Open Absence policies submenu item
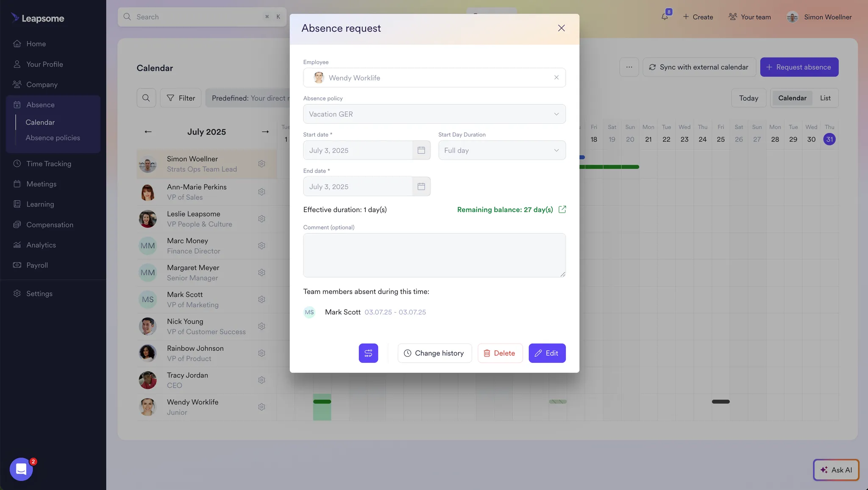Image resolution: width=868 pixels, height=490 pixels. (x=53, y=138)
